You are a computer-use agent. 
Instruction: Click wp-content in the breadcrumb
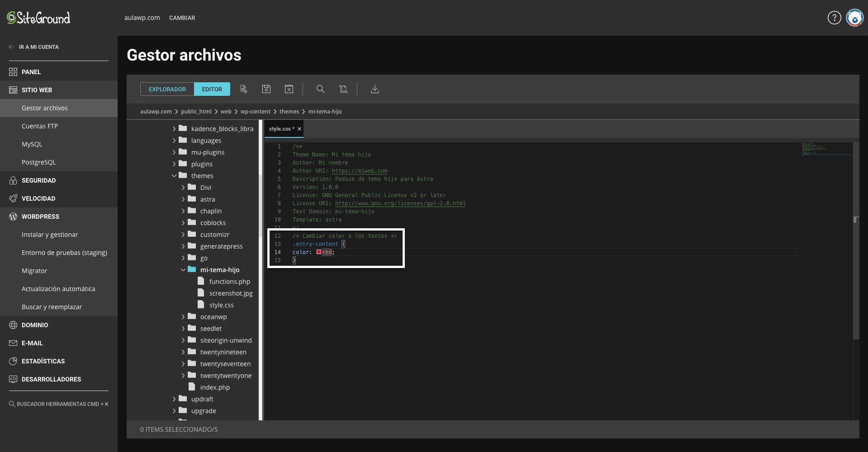tap(255, 111)
